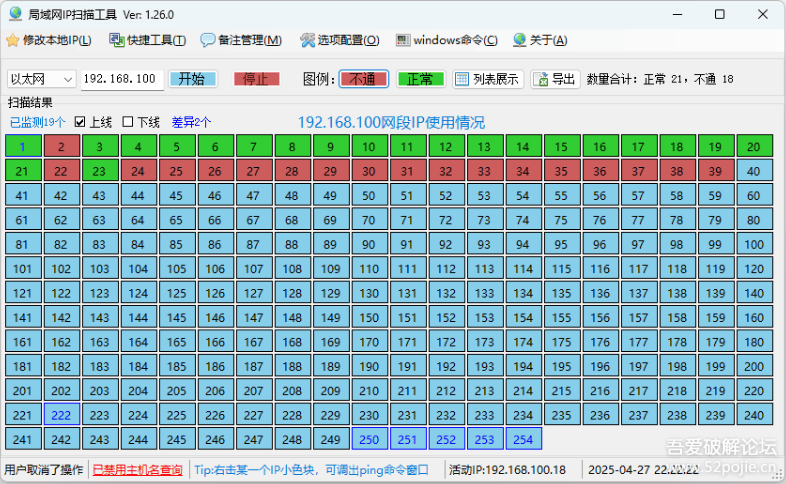Click the 已禁用主机名查询 status link
Viewport: 786px width, 484px height.
(136, 469)
